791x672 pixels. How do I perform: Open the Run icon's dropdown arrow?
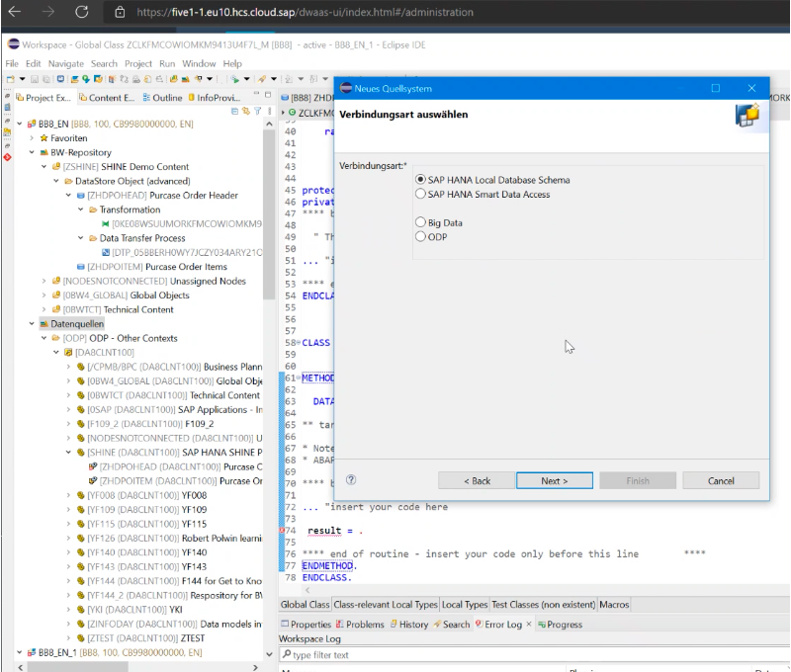246,79
